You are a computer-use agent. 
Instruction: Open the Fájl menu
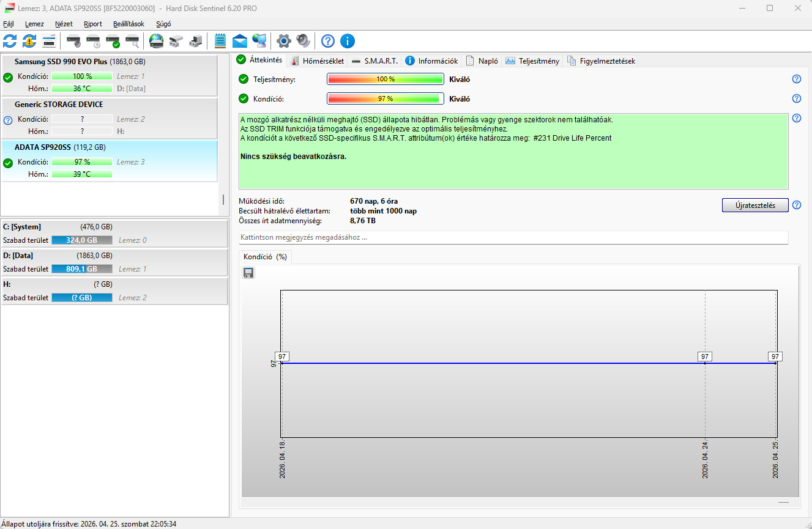pos(9,24)
